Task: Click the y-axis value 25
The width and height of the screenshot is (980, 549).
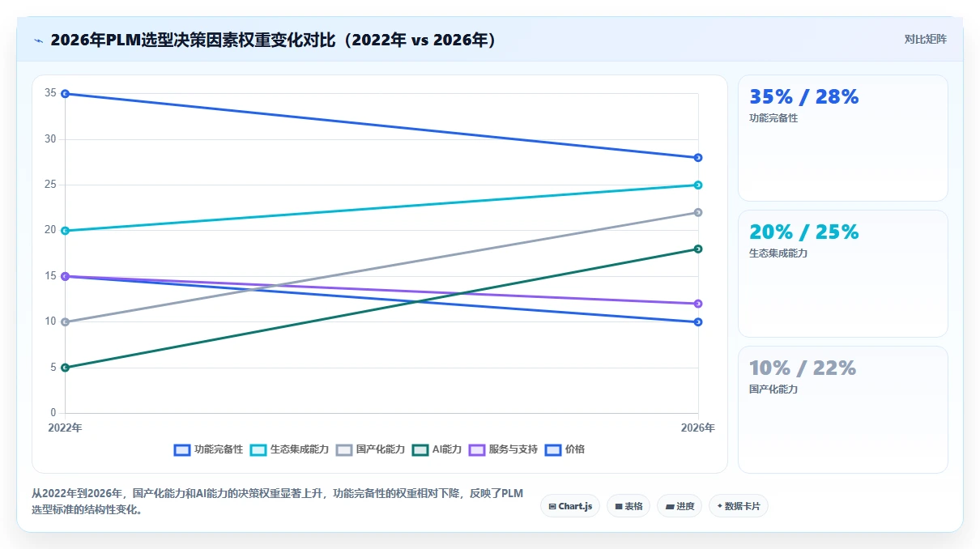Action: pyautogui.click(x=50, y=185)
